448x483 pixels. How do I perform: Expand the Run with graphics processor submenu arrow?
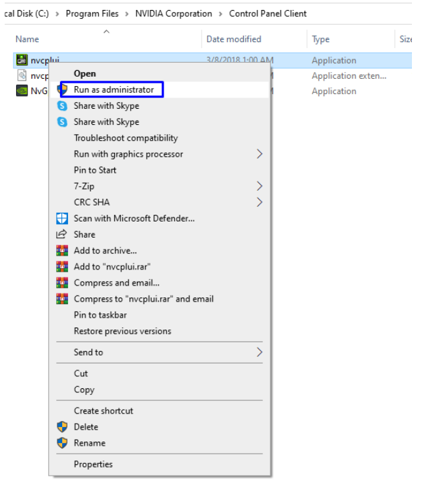click(260, 154)
